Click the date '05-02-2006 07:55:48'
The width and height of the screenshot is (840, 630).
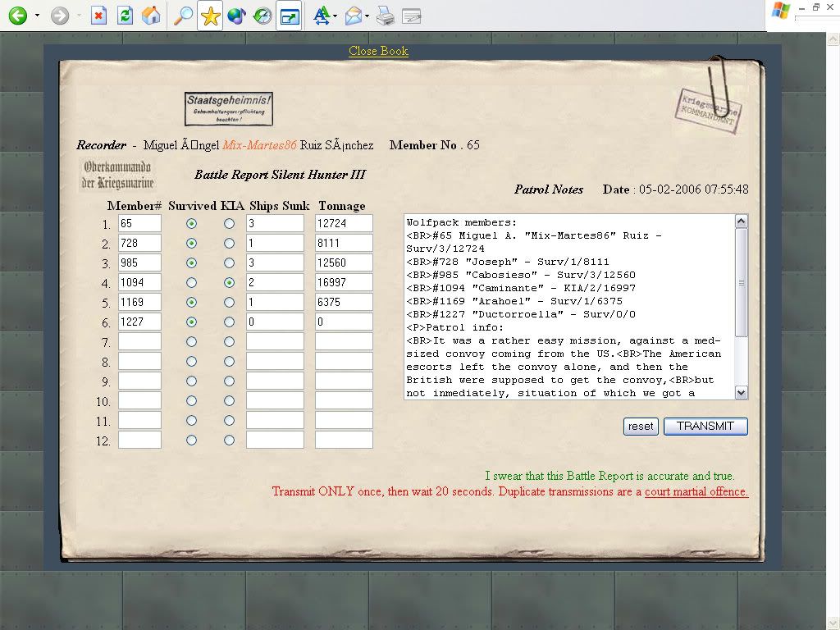point(694,189)
